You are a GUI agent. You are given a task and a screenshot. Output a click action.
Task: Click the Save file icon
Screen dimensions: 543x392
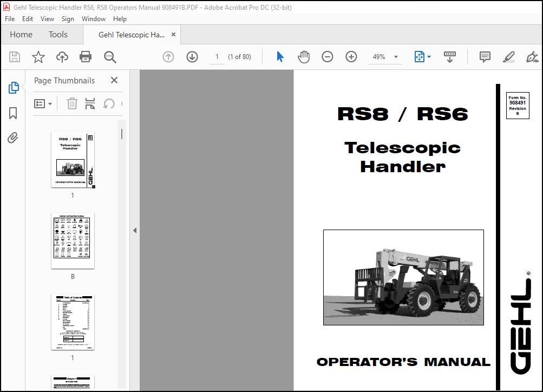(x=15, y=57)
